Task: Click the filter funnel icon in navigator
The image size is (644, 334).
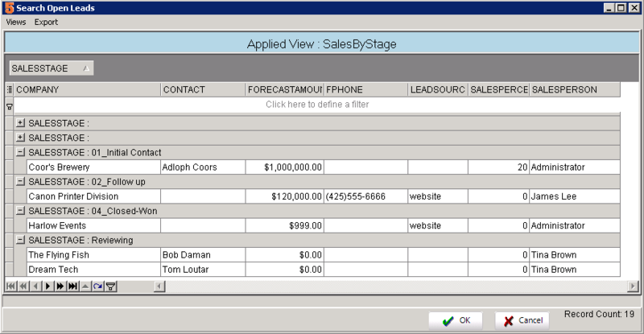Action: tap(110, 286)
